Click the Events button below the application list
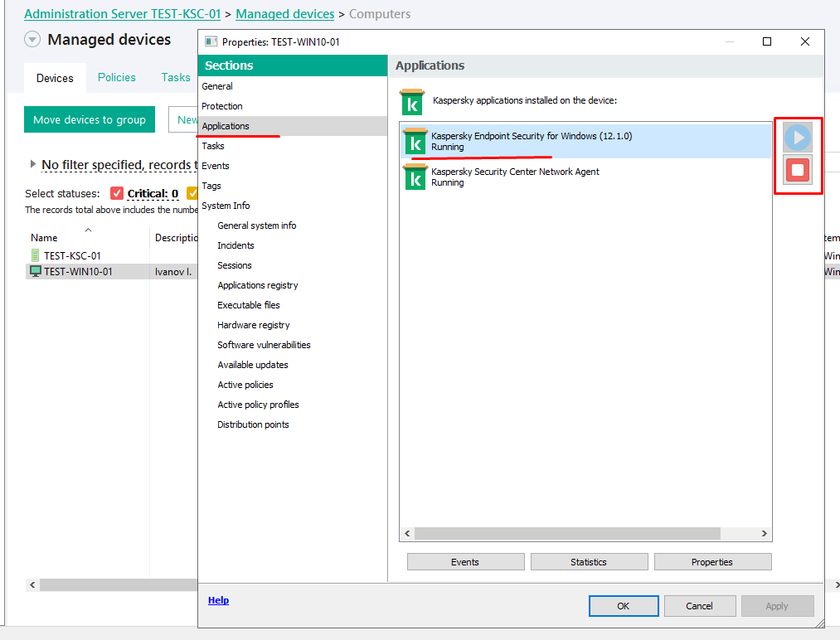840x640 pixels. tap(465, 562)
